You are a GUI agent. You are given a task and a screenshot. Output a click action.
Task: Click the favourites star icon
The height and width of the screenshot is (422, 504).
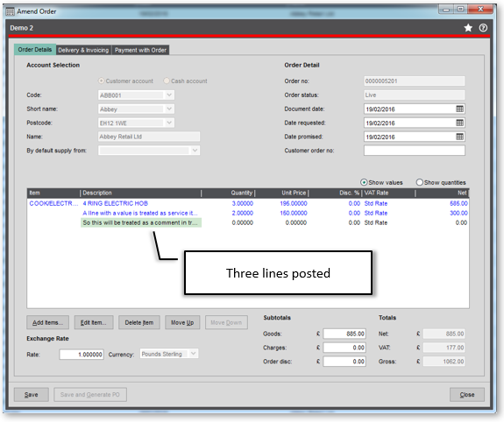point(468,28)
